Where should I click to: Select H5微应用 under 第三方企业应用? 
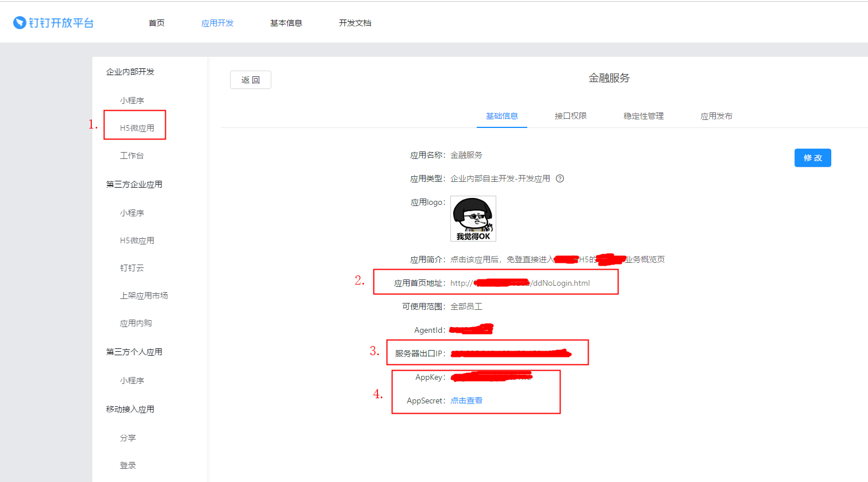coord(137,240)
